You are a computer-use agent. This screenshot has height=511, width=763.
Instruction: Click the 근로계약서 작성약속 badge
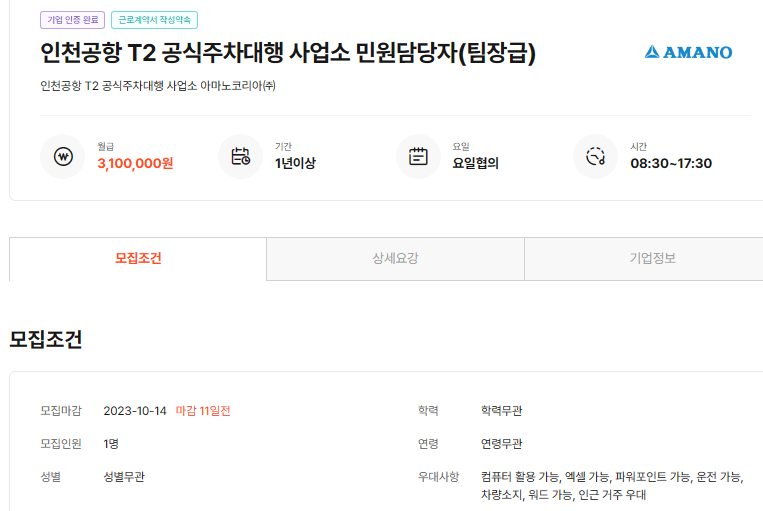(x=154, y=20)
